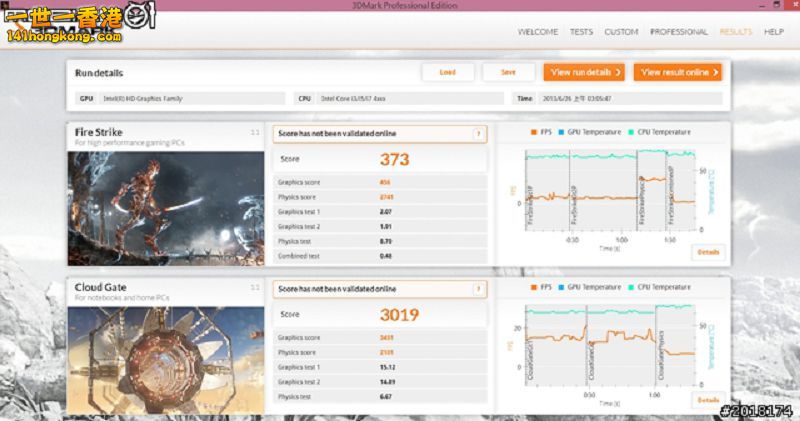Click the Fire Strike FPS chart area
Viewport: 800px width, 421px height.
pos(610,190)
